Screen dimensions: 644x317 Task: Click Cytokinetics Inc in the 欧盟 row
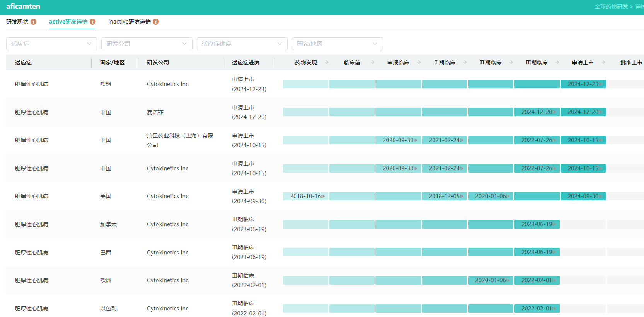coord(167,84)
